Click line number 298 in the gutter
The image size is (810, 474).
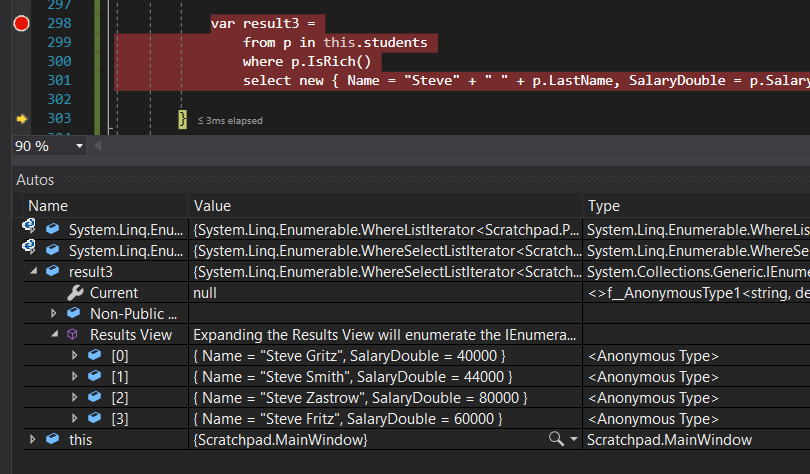(x=59, y=23)
